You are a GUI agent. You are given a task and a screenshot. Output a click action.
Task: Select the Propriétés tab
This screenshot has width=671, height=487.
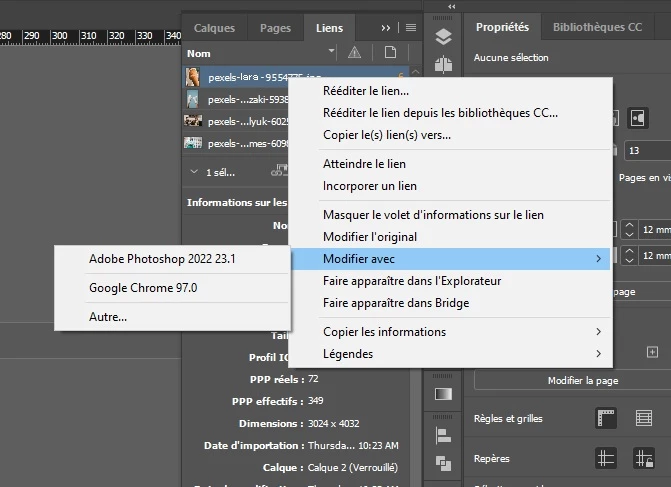pyautogui.click(x=502, y=27)
